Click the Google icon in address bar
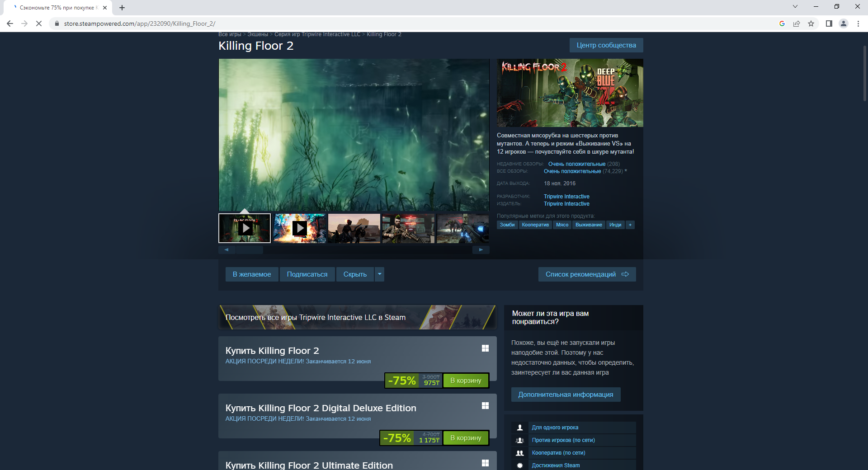The height and width of the screenshot is (470, 868). tap(782, 23)
